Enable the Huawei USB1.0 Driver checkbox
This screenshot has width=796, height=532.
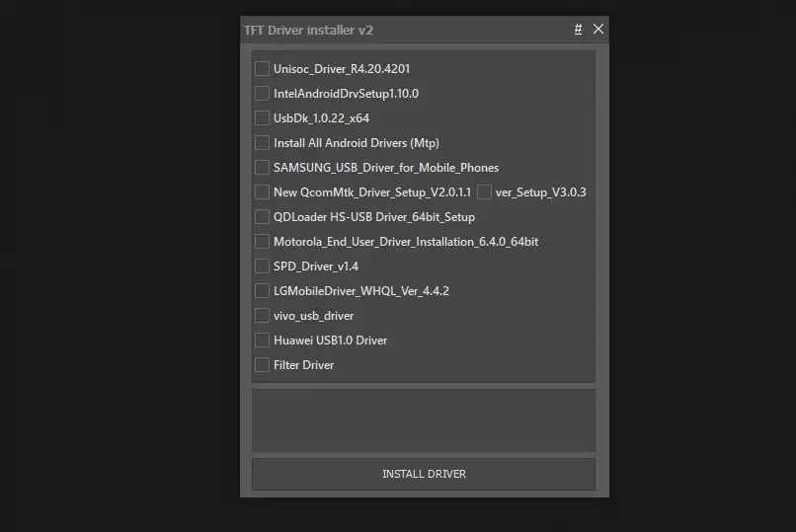point(262,341)
